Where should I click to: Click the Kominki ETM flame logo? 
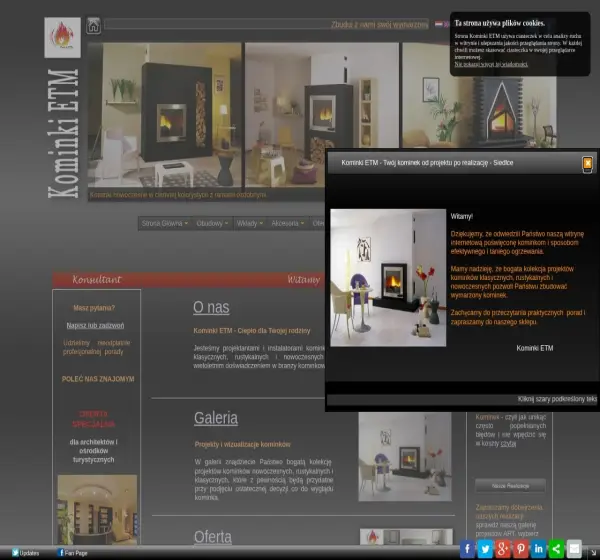click(62, 37)
